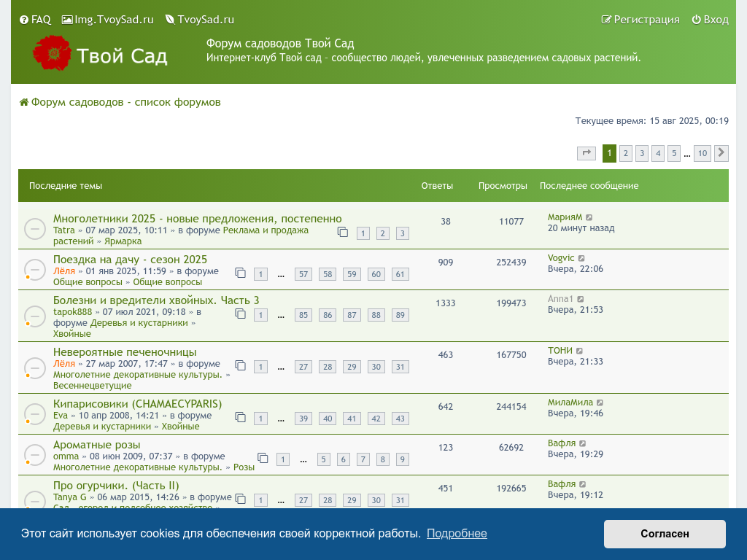Click the Регистрация link
This screenshot has height=560, width=747.
(x=640, y=20)
